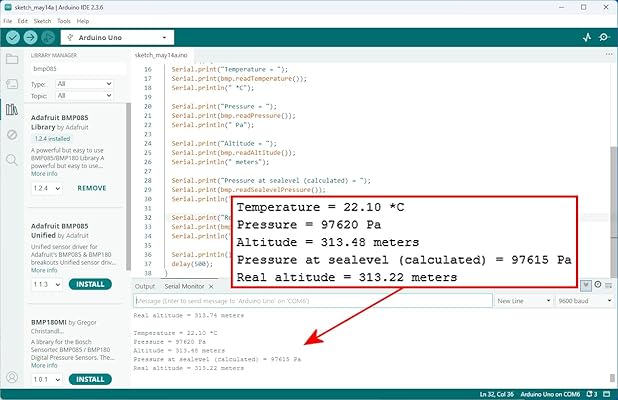
Task: Open the Type filter dropdown
Action: pos(84,84)
